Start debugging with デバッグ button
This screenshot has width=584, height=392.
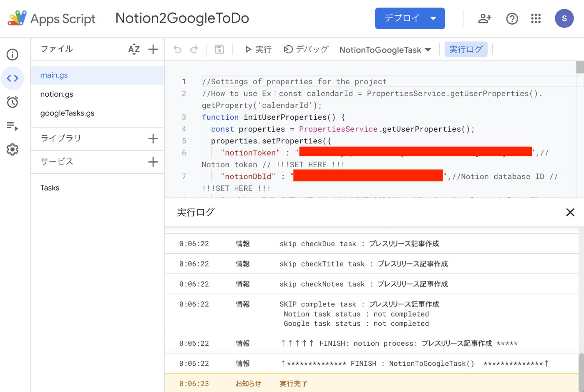tap(306, 50)
